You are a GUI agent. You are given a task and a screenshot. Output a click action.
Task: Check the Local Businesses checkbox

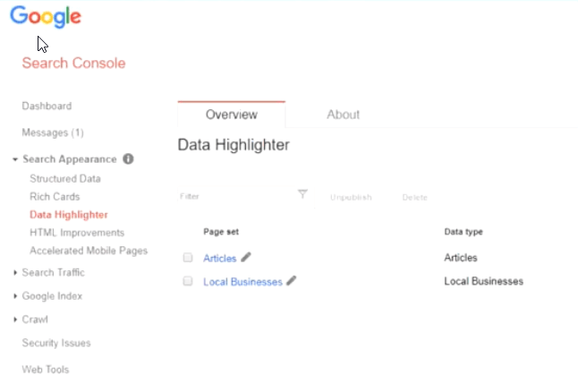click(x=188, y=281)
